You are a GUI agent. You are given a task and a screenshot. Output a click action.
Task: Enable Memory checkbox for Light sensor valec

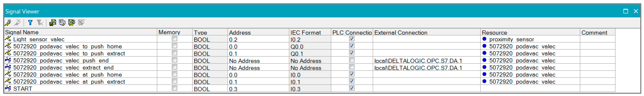(x=175, y=39)
